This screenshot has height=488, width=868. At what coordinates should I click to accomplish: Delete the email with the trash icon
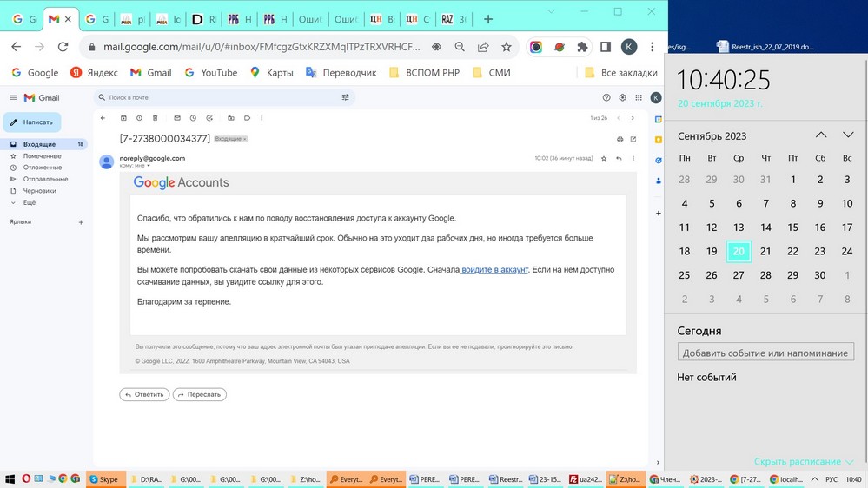[x=155, y=118]
